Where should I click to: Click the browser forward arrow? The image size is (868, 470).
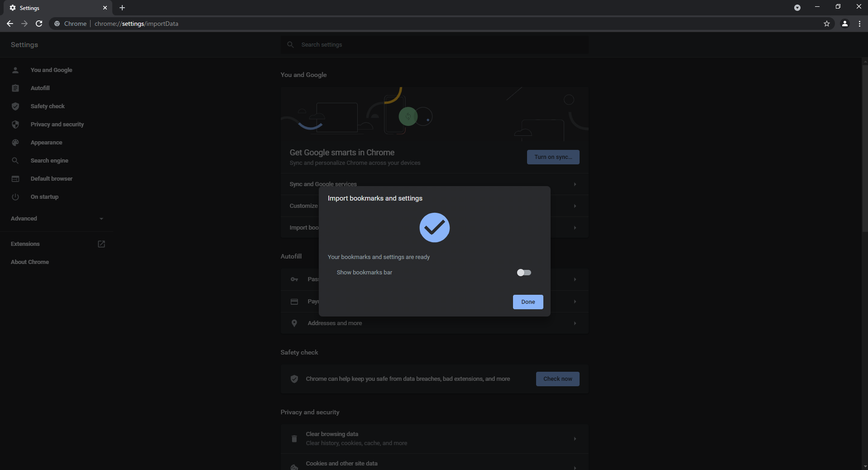coord(24,24)
